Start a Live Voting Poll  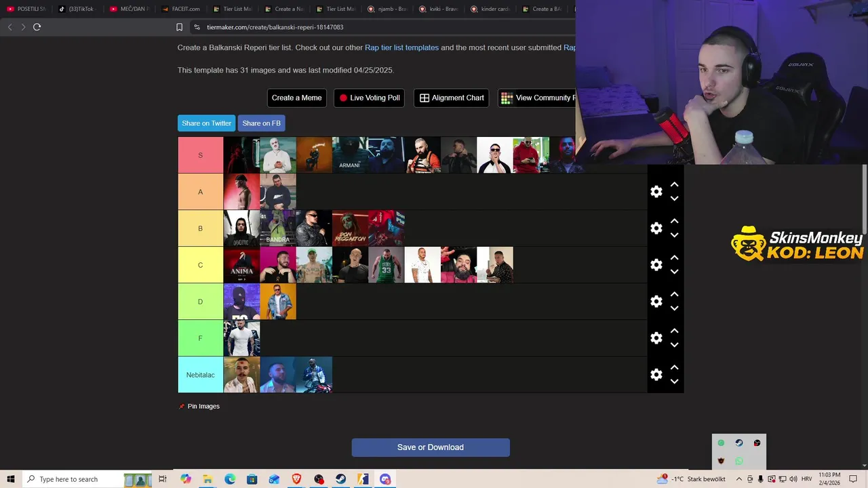(370, 98)
